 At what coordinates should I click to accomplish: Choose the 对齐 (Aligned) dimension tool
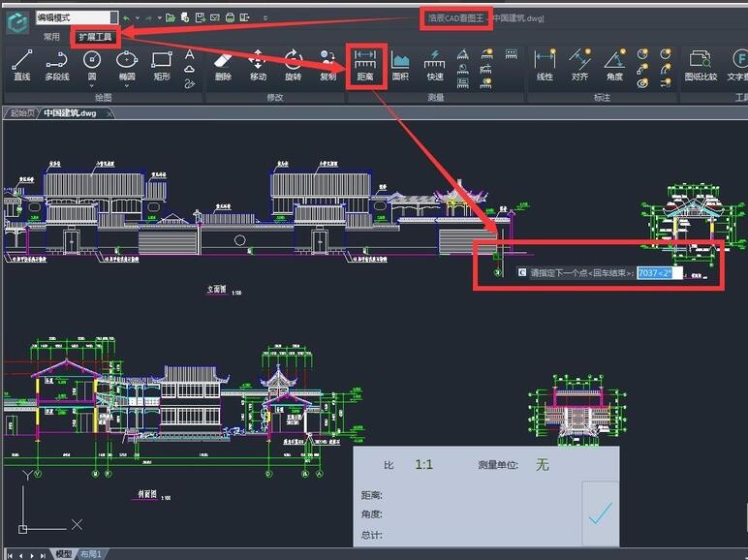579,64
